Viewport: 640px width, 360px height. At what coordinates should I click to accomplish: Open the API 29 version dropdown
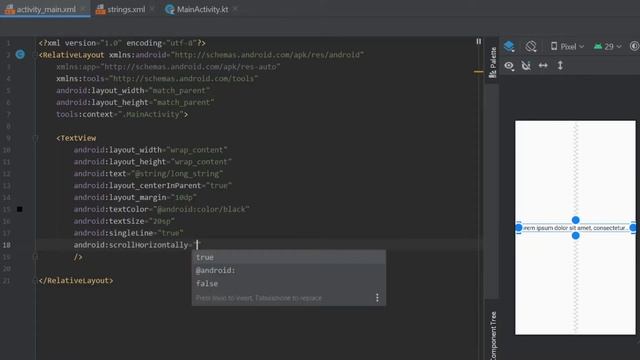coord(608,47)
